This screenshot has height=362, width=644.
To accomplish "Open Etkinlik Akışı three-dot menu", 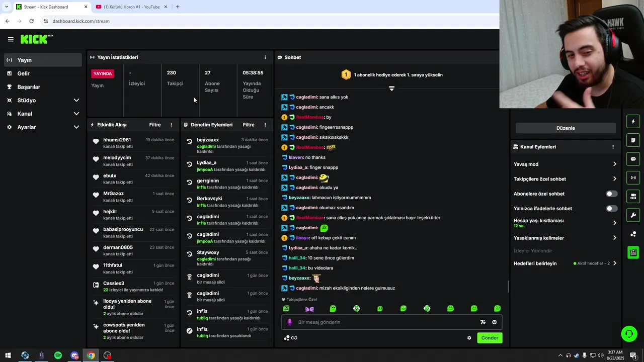I will tap(171, 125).
